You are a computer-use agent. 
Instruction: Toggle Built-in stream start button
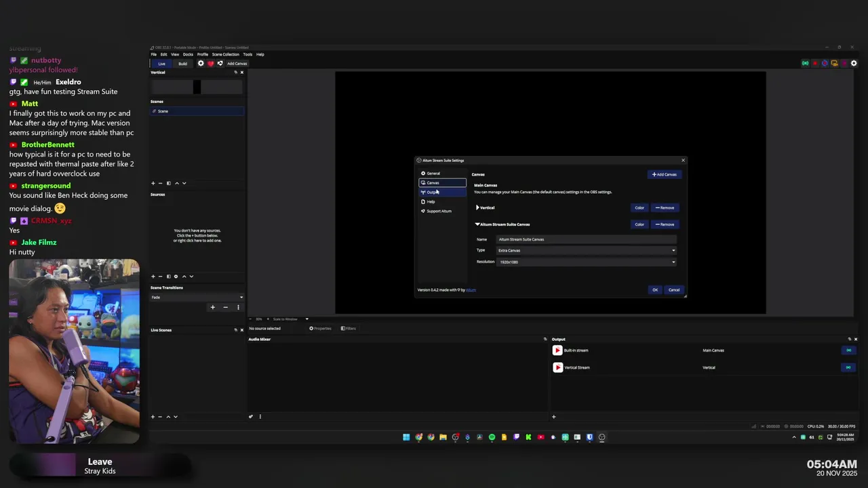[x=848, y=350]
